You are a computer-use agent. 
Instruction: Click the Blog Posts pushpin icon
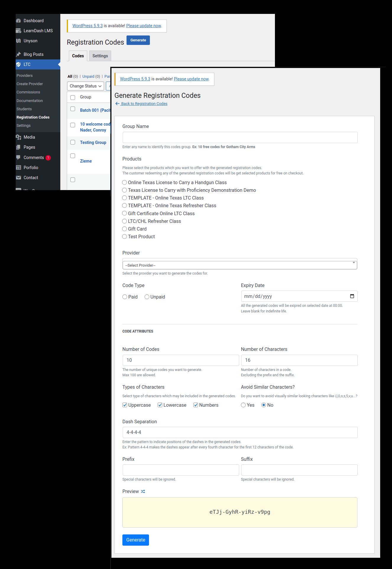click(18, 54)
